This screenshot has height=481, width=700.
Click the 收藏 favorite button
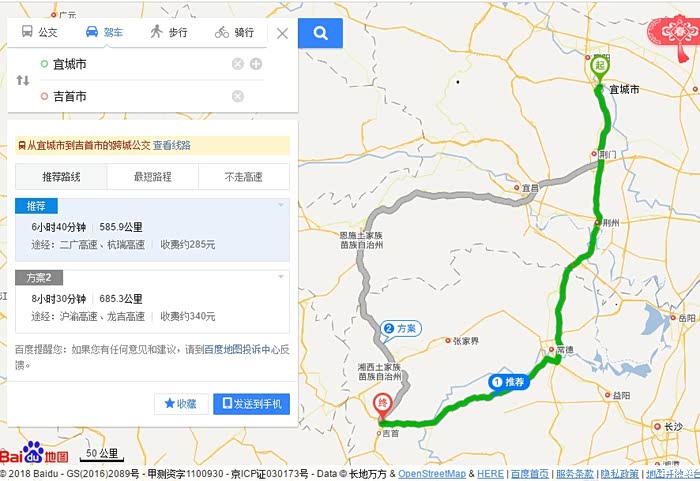[x=181, y=404]
